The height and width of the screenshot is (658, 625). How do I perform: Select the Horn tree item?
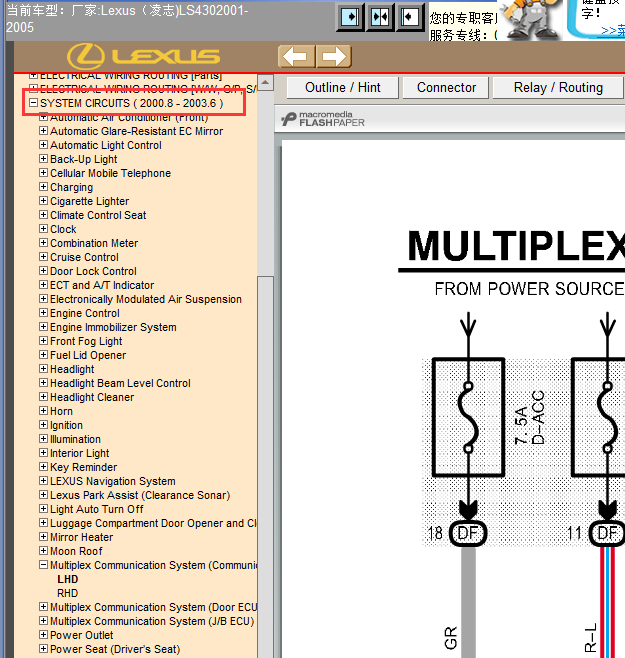tap(61, 411)
